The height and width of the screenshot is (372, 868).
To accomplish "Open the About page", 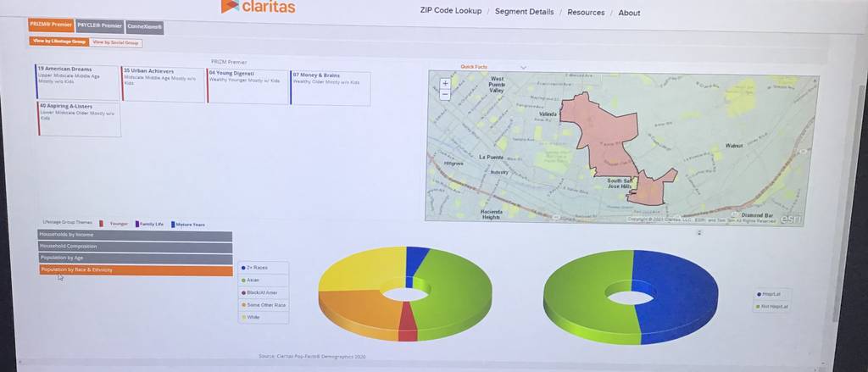I will coord(629,13).
